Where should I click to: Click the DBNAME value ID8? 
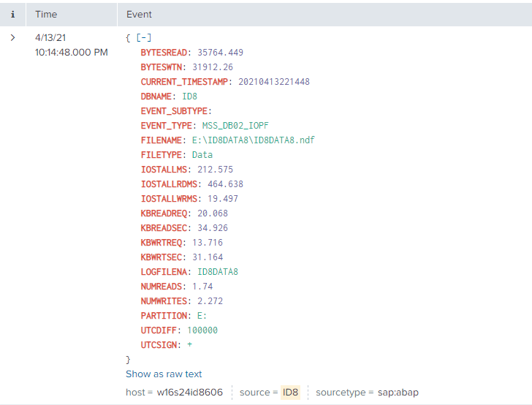190,96
